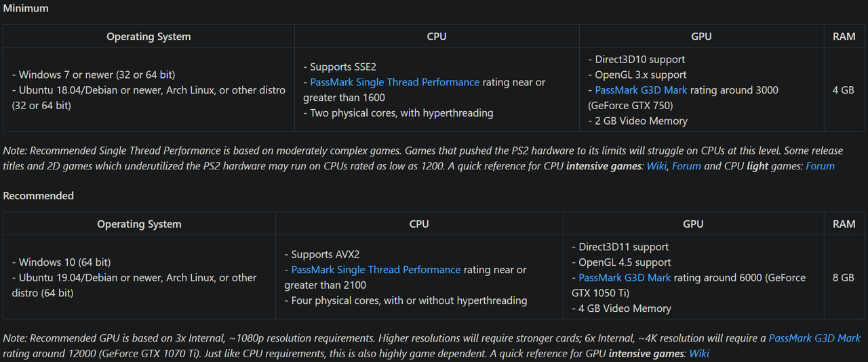Click the Recommended section heading
Viewport: 868px width, 362px height.
click(39, 196)
